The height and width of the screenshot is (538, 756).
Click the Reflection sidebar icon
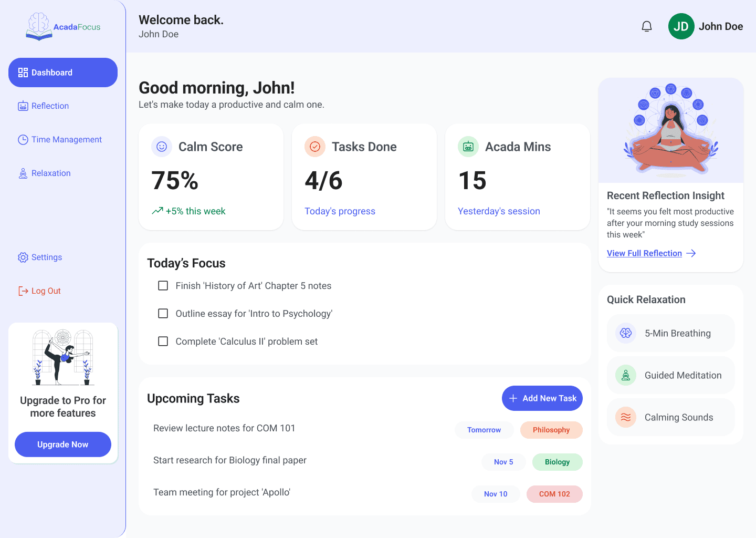pyautogui.click(x=23, y=106)
